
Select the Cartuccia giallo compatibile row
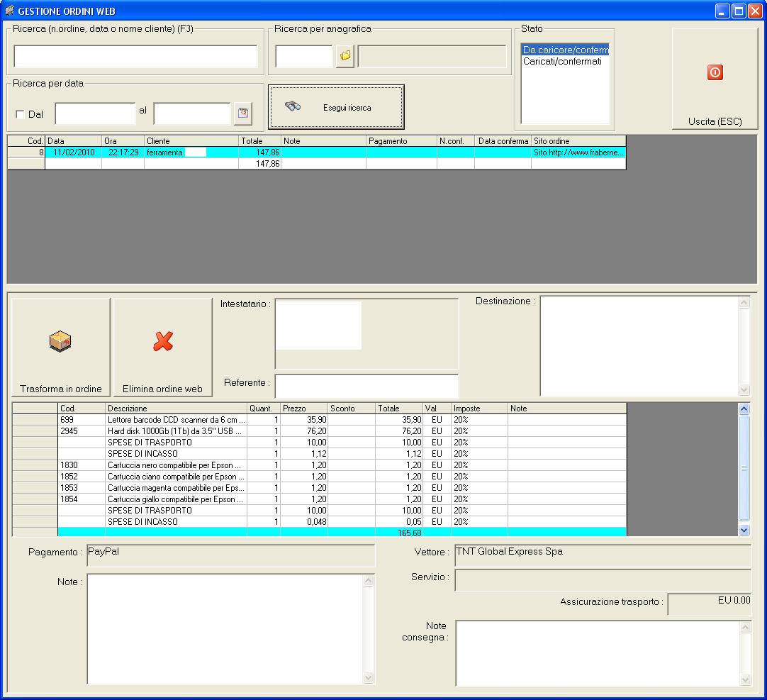click(319, 499)
